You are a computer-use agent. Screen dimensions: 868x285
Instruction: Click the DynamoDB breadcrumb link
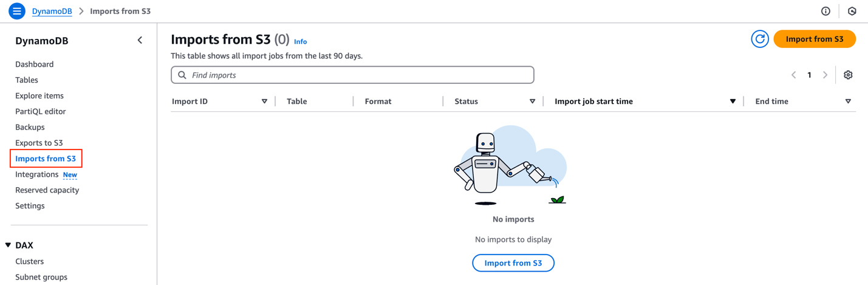click(52, 11)
